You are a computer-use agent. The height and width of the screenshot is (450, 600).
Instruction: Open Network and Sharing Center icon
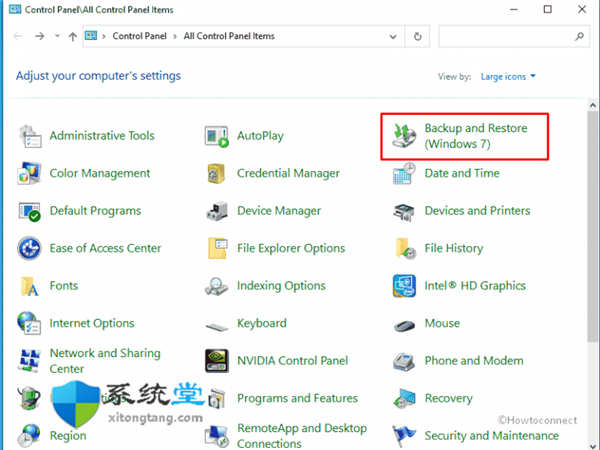(x=29, y=360)
